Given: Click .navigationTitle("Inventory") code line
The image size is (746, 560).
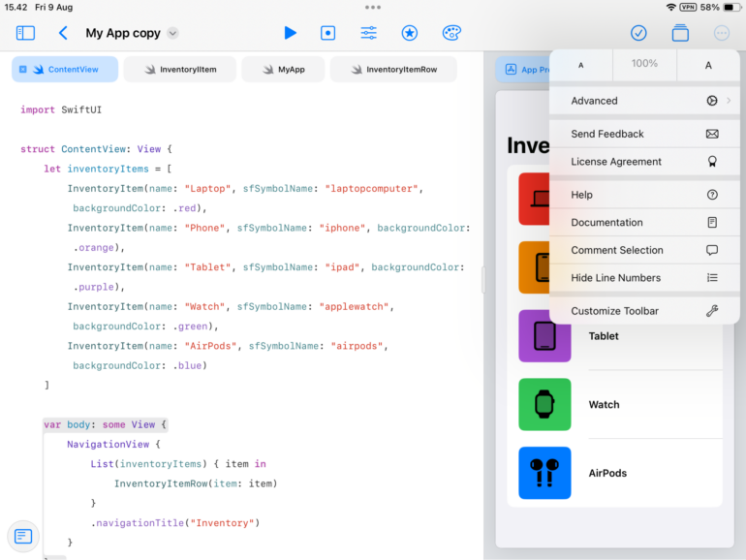Looking at the screenshot, I should click(x=175, y=523).
